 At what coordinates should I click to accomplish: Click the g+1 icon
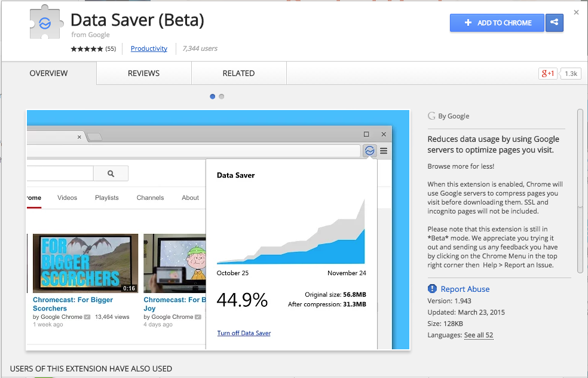click(547, 73)
